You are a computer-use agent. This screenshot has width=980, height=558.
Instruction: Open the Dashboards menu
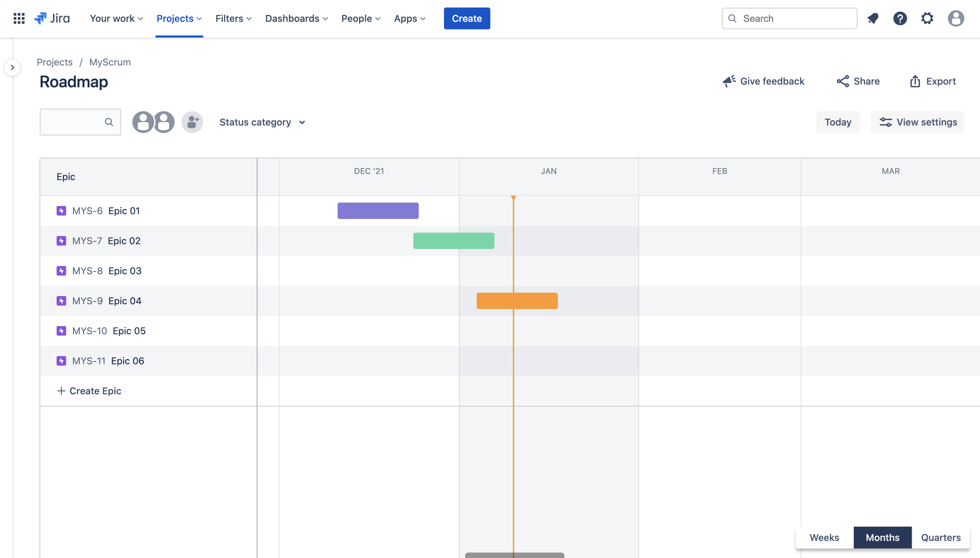[x=296, y=18]
